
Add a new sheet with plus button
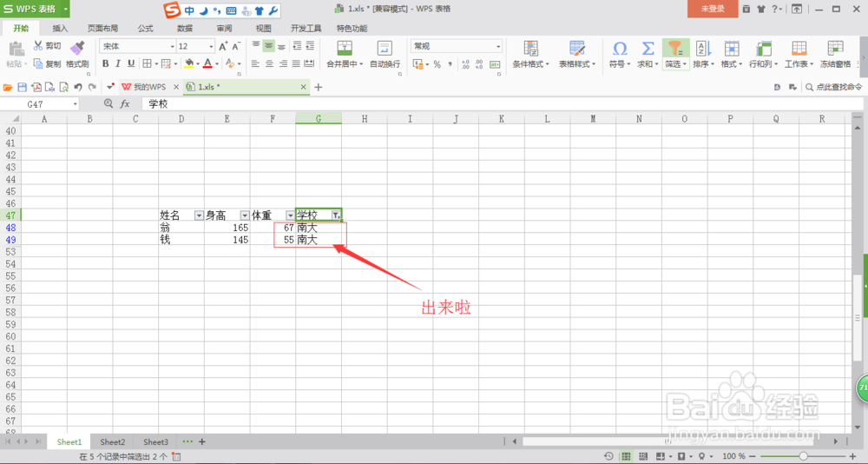pyautogui.click(x=202, y=441)
